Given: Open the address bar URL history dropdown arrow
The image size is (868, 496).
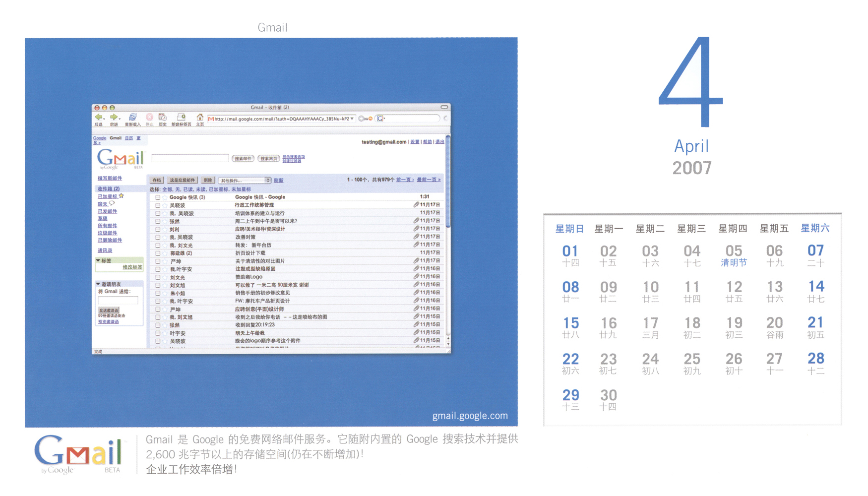Looking at the screenshot, I should coord(352,119).
